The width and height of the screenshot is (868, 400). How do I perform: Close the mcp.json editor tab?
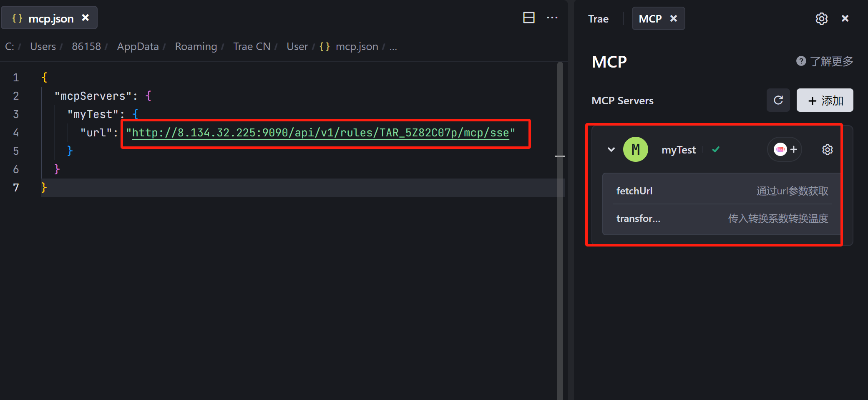point(86,18)
